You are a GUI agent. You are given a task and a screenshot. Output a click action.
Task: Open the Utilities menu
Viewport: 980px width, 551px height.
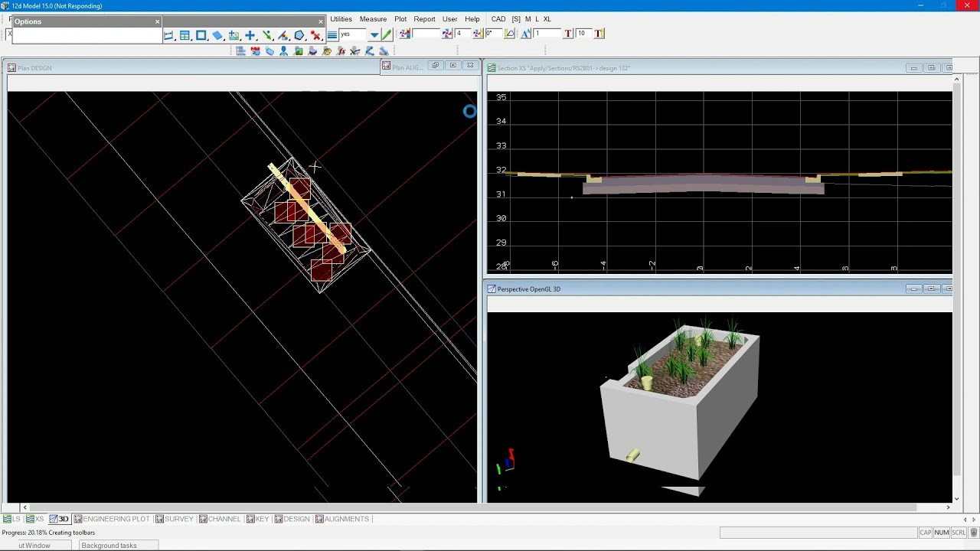click(341, 19)
